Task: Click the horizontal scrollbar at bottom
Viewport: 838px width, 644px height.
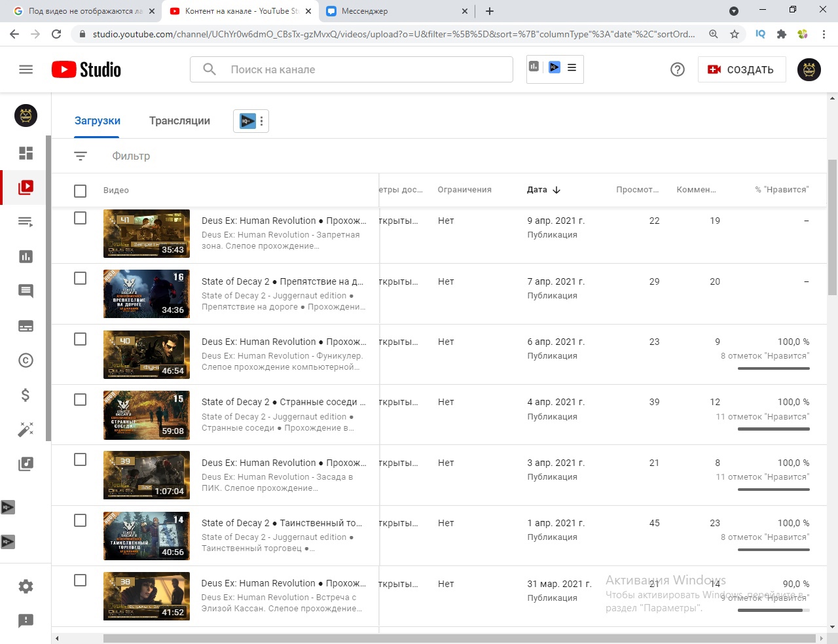Action: point(459,638)
